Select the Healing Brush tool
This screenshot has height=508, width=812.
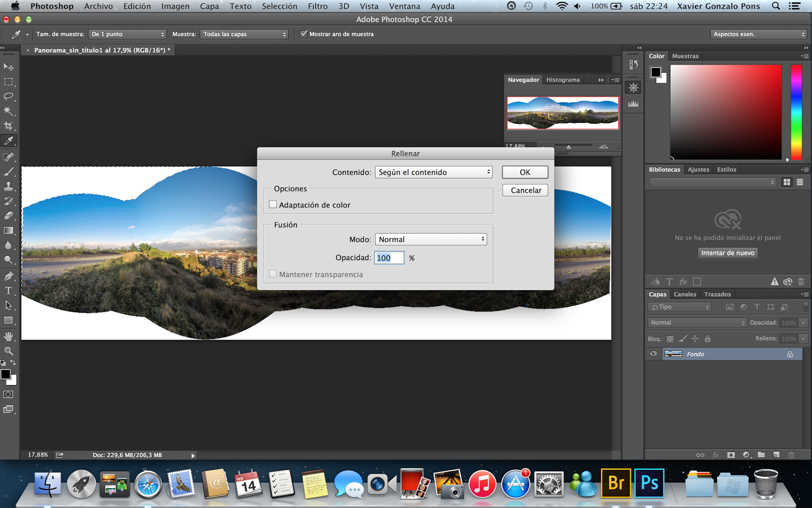pyautogui.click(x=9, y=157)
